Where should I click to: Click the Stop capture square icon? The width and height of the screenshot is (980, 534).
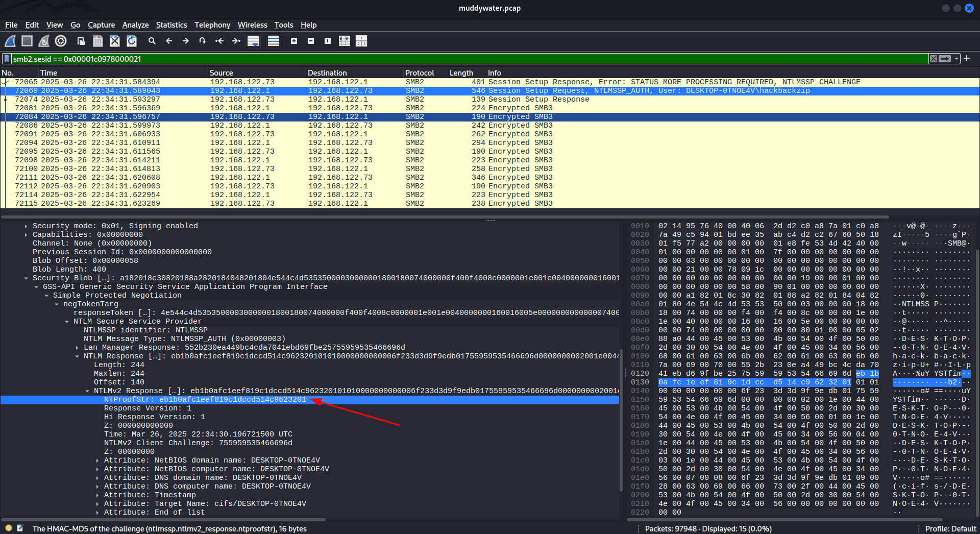tap(27, 41)
